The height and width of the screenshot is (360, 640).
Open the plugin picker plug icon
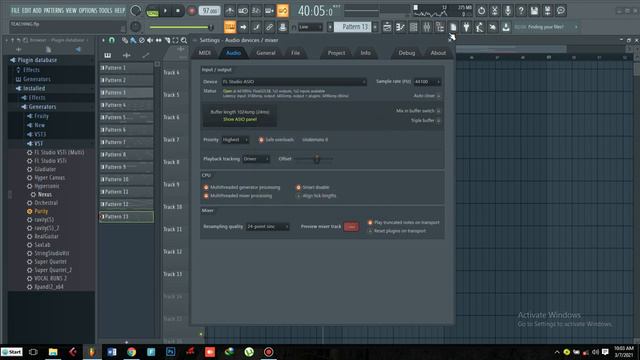click(466, 27)
